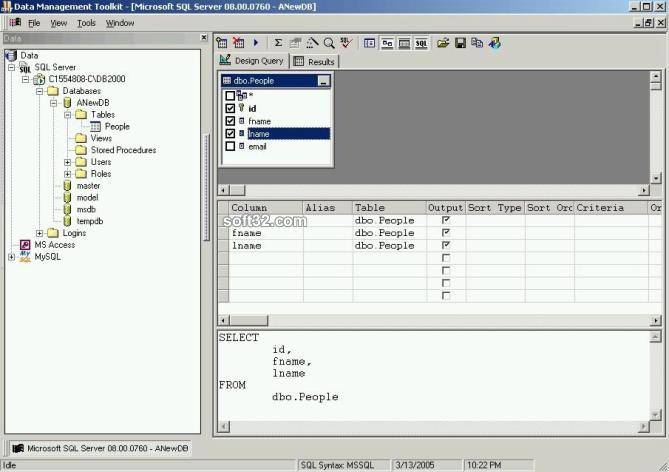Screen dimensions: 669x472
Task: Click the diagram pane vertical scrollbar thumb
Action: pyautogui.click(x=655, y=86)
